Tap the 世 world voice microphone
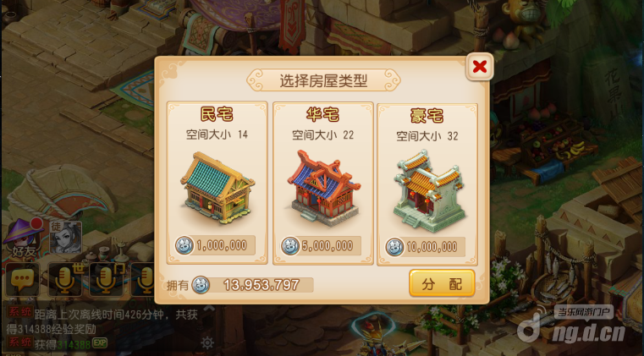Image resolution: width=644 pixels, height=356 pixels. [x=65, y=280]
